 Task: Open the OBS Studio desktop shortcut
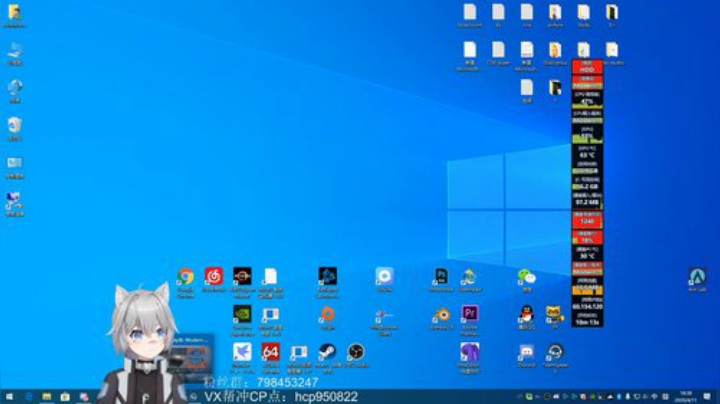coord(356,352)
